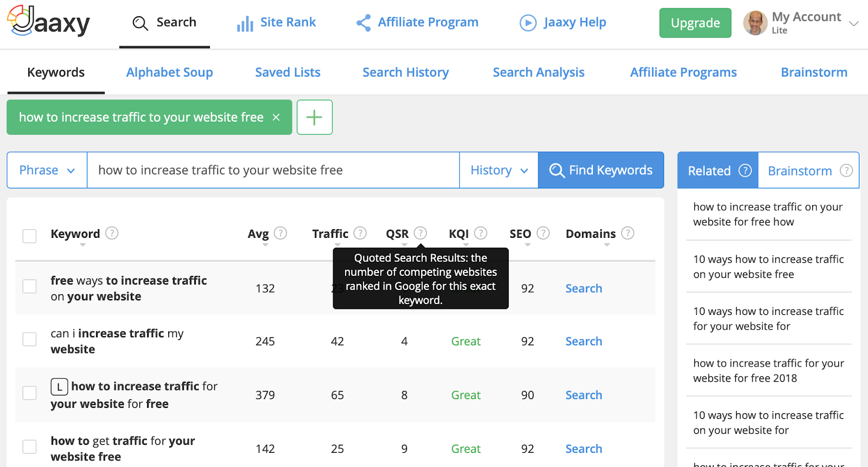Click the help icon next to QSR column
Viewport: 868px width, 467px height.
click(420, 233)
